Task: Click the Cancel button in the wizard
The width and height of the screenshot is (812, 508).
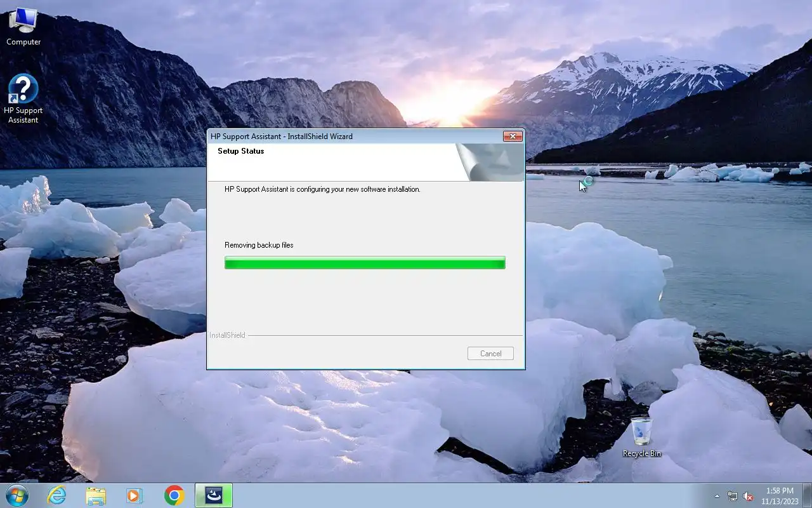Action: pos(490,354)
